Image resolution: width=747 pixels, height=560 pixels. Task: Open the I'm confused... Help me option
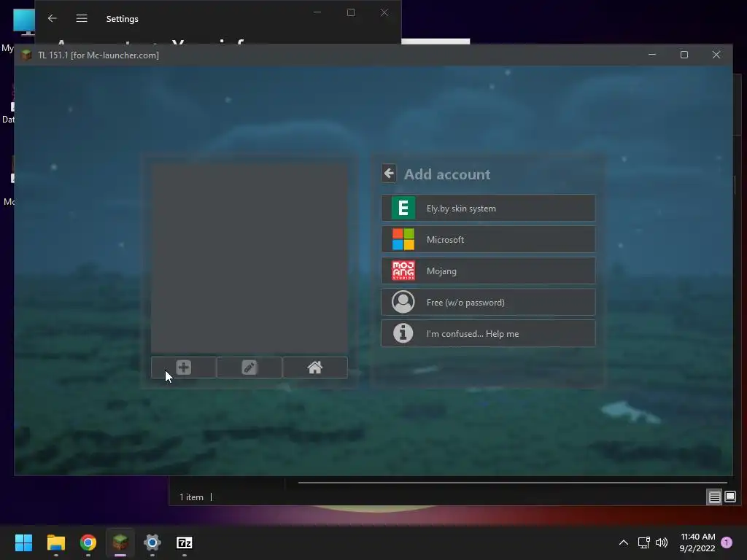coord(488,334)
